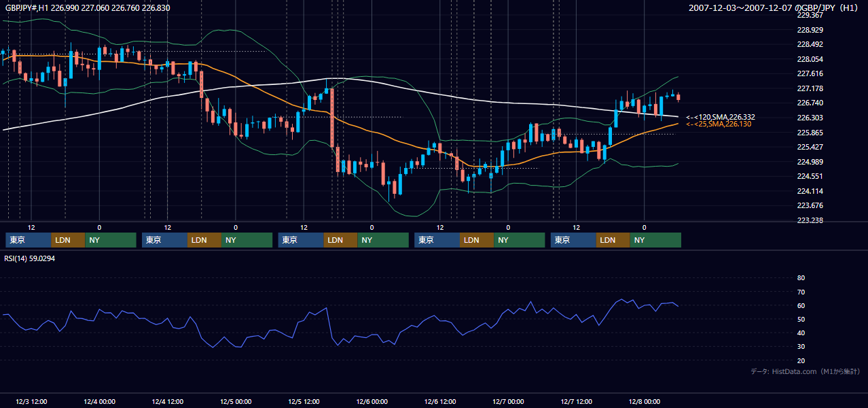Click price axis value 224.551

pos(810,176)
